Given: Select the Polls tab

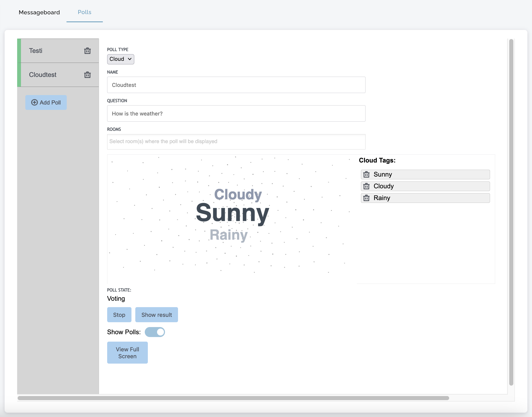Looking at the screenshot, I should coord(84,12).
